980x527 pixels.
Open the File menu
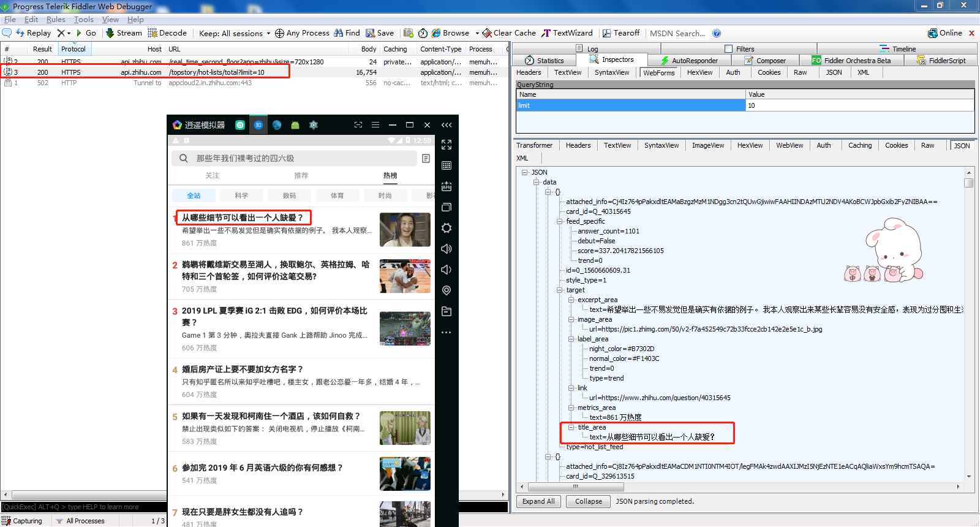[x=10, y=20]
